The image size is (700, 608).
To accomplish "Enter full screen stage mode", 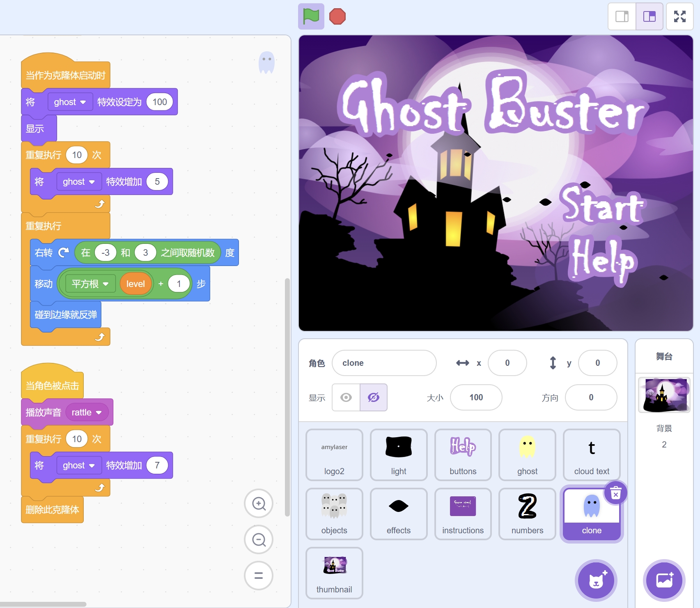I will (679, 16).
